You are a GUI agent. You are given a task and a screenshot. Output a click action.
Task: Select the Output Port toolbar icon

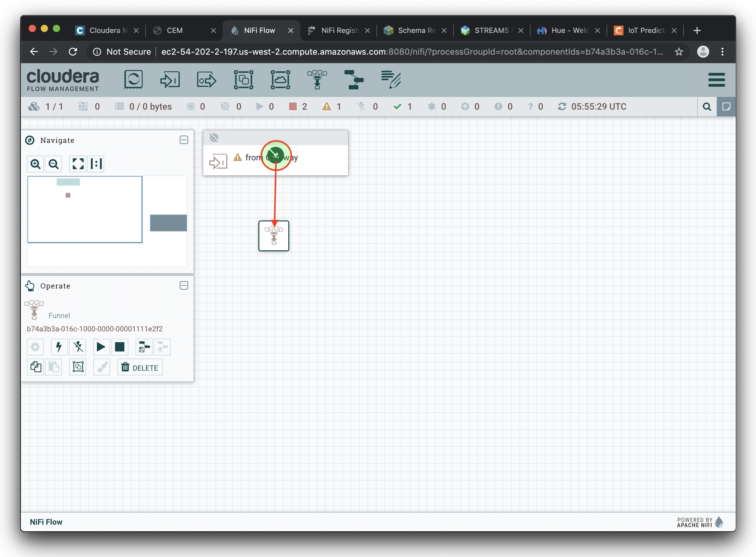(x=206, y=79)
